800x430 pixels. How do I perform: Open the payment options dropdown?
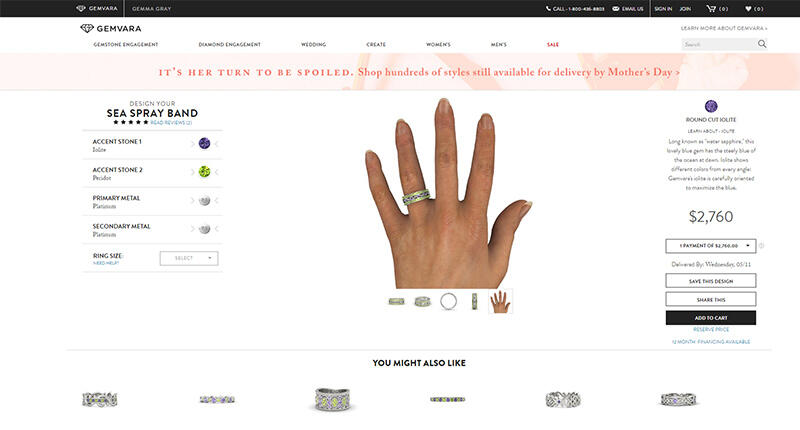tap(711, 246)
